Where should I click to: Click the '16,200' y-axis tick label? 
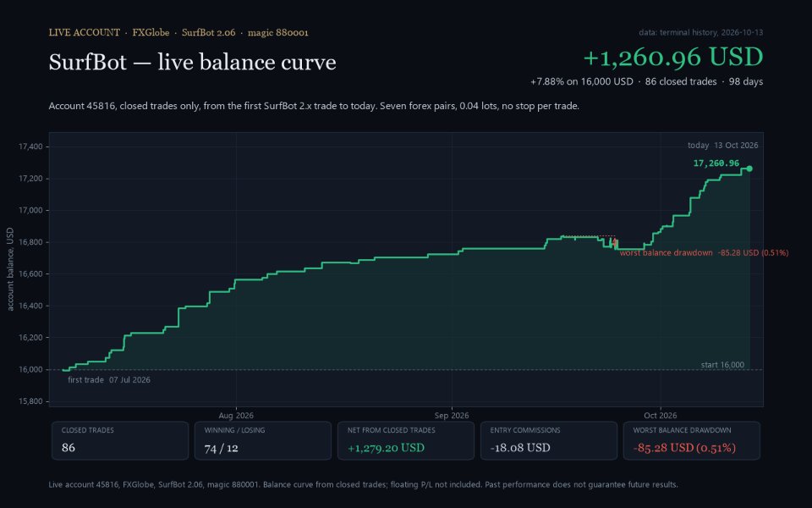point(30,338)
